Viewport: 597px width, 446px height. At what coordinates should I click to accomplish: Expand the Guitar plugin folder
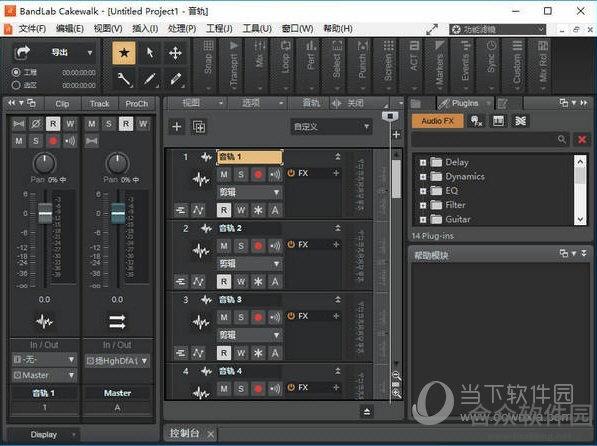[x=423, y=220]
